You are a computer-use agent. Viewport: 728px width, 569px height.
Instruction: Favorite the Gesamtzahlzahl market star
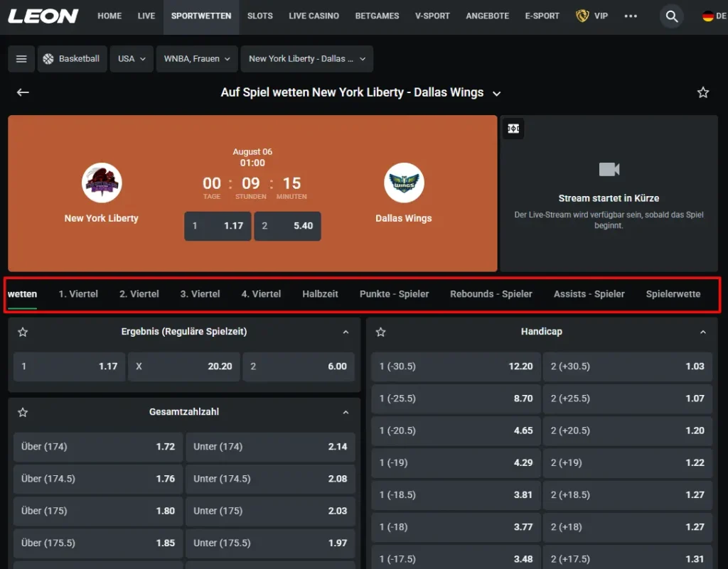tap(23, 412)
